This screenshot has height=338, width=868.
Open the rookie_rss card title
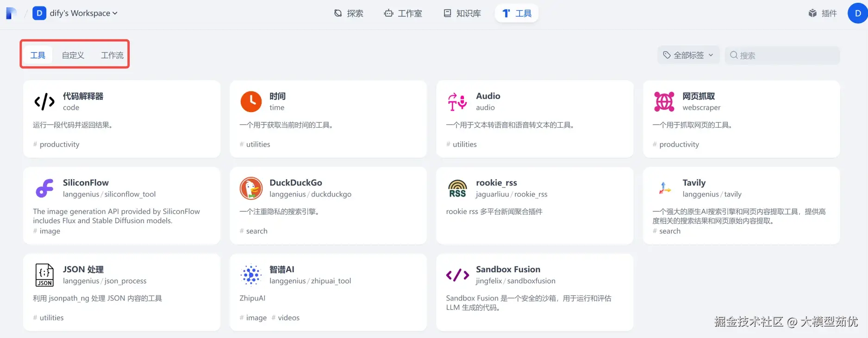coord(496,183)
